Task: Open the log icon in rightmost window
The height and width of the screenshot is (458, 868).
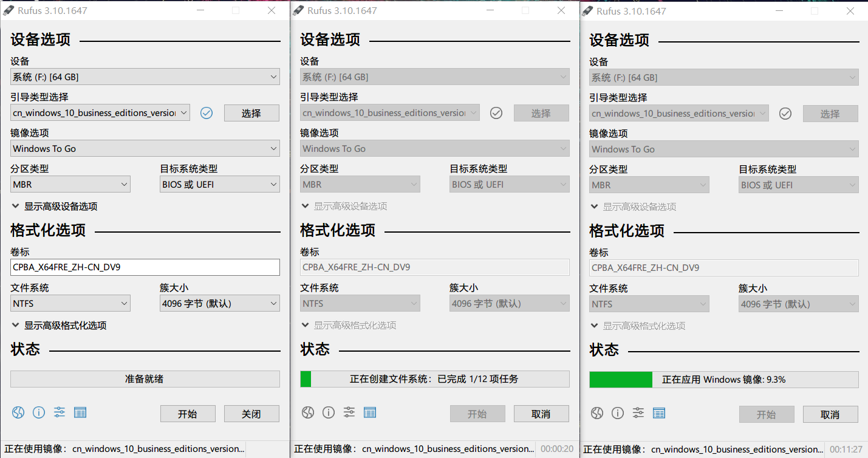Action: click(x=660, y=414)
